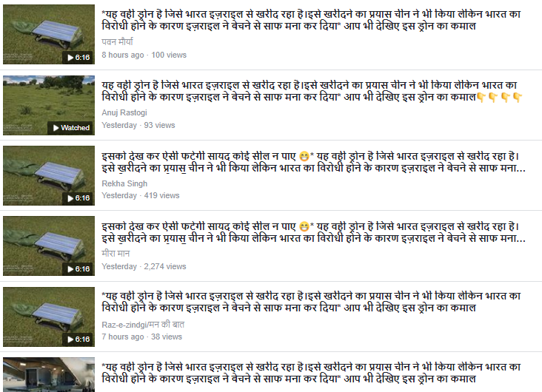Play the 6:16 video posted by Rekha Singh
Viewport: 542px width, 392px height.
click(49, 175)
